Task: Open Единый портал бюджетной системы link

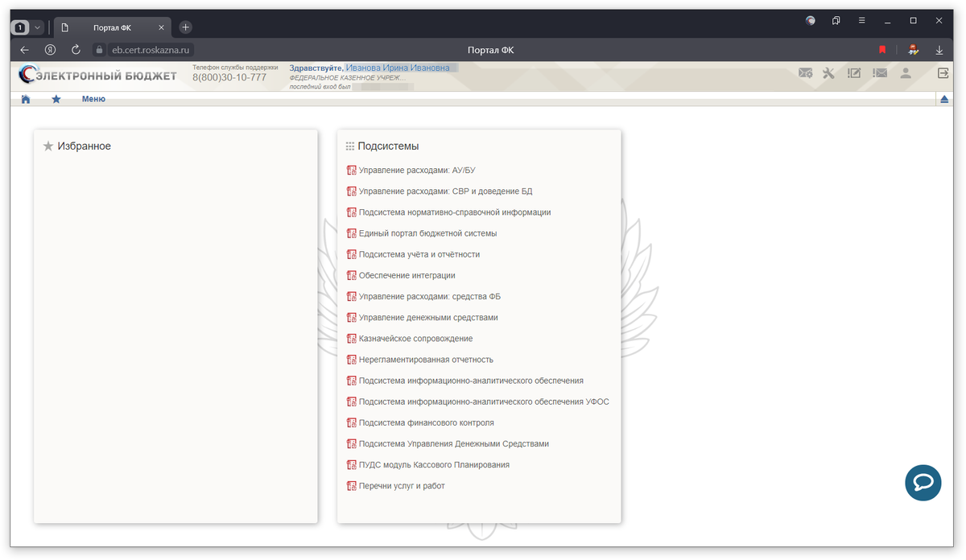Action: tap(427, 233)
